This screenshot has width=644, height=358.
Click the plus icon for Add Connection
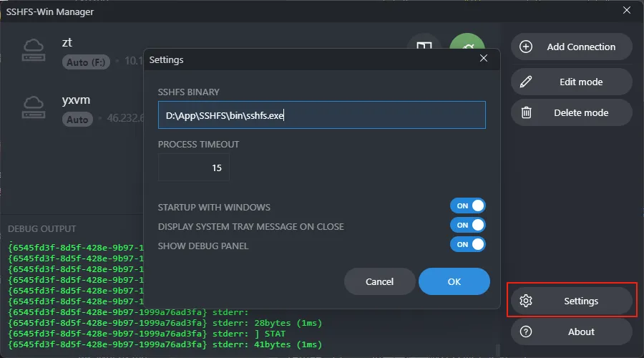(526, 47)
